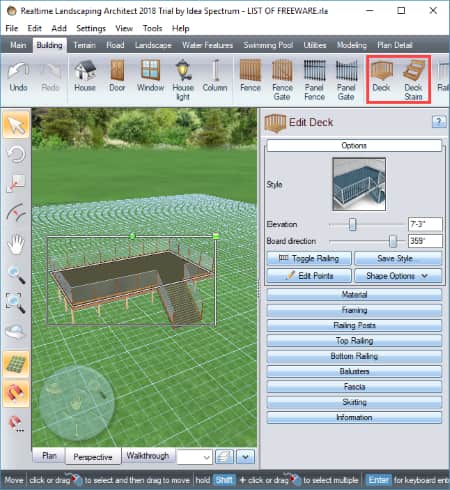450x490 pixels.
Task: Click the zoom magnifier tool
Action: [16, 275]
